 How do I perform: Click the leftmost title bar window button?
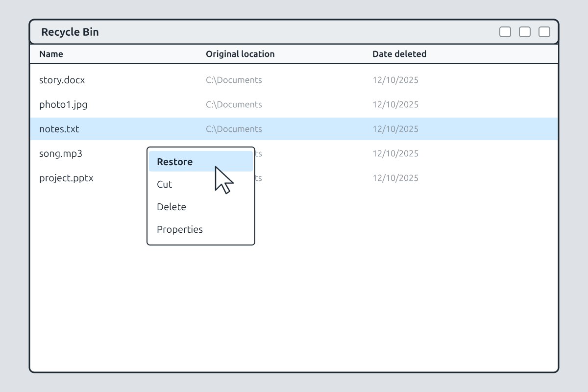(x=505, y=32)
